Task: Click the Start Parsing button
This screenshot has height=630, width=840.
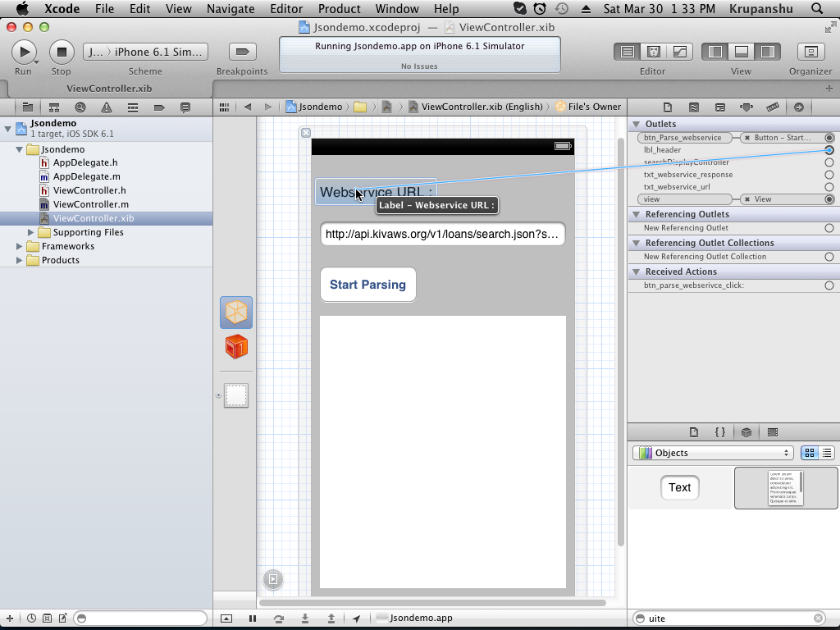Action: pos(367,285)
